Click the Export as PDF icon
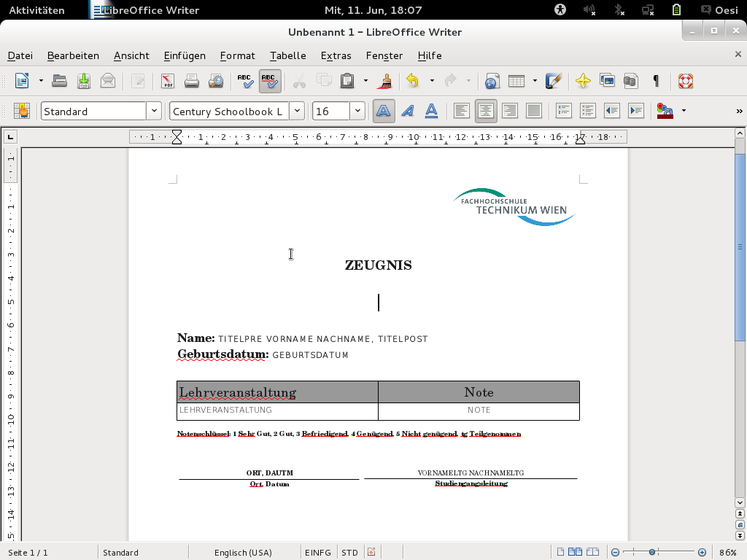The height and width of the screenshot is (560, 747). point(168,81)
